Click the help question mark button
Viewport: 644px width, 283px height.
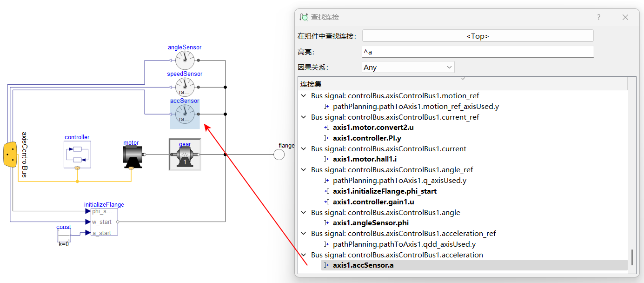pyautogui.click(x=599, y=17)
